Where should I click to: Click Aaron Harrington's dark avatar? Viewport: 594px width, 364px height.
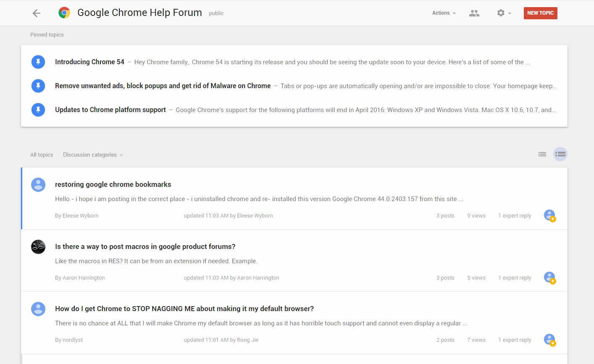[38, 247]
